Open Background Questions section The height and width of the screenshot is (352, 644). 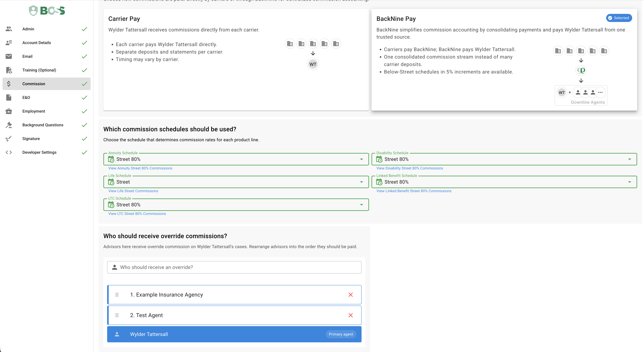pos(47,125)
